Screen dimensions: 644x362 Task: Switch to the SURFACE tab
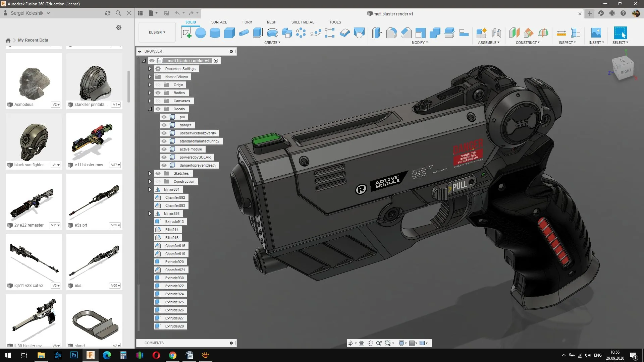click(x=219, y=22)
